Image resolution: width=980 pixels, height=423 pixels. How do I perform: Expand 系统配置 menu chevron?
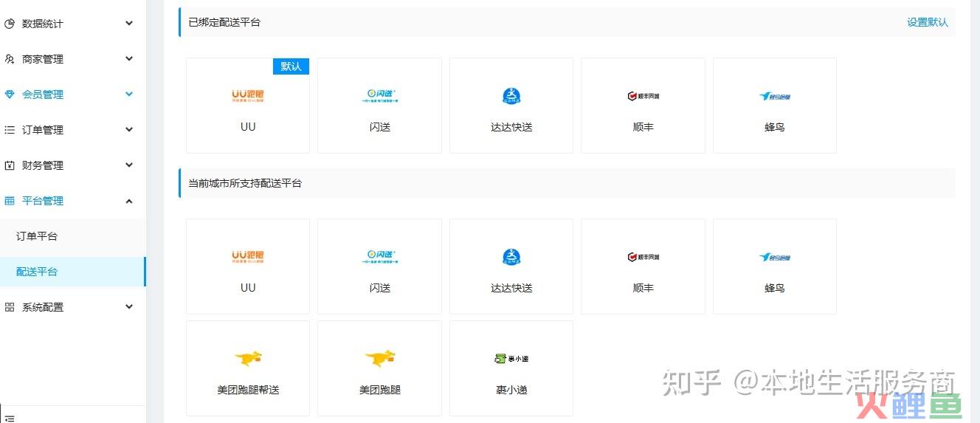click(x=129, y=307)
